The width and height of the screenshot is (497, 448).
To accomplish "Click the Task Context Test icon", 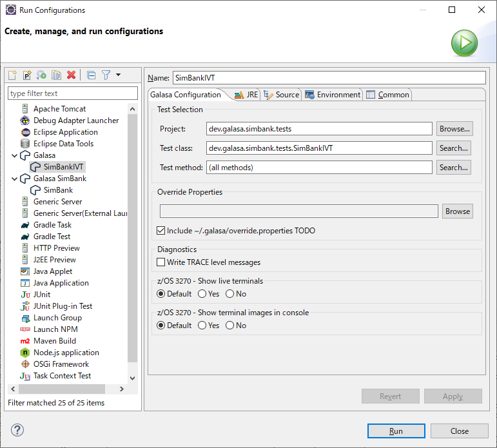I will point(25,376).
